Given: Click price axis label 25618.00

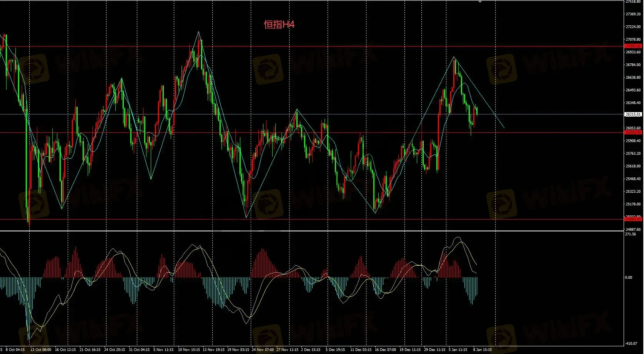Looking at the screenshot, I should 633,166.
